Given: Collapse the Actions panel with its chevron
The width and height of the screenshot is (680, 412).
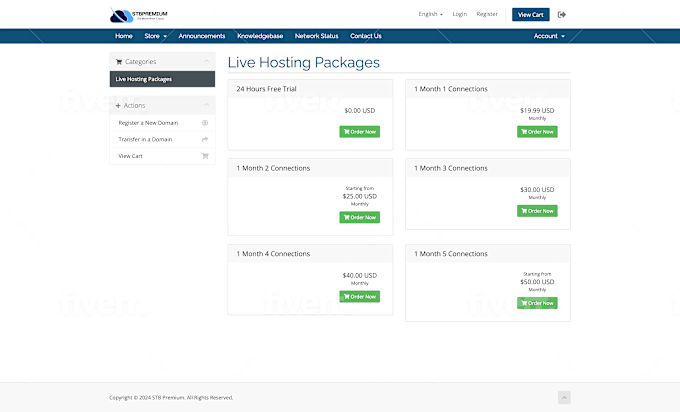Looking at the screenshot, I should tap(206, 105).
